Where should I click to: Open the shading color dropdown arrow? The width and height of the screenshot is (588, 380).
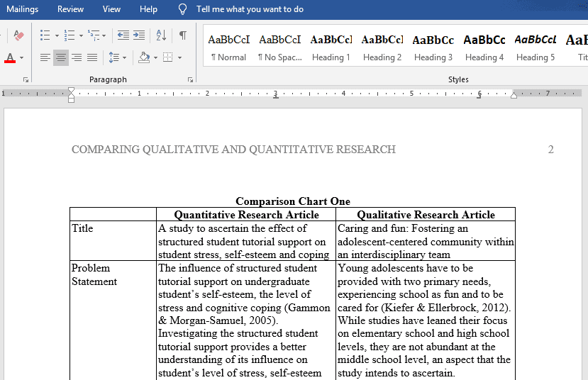coord(155,57)
